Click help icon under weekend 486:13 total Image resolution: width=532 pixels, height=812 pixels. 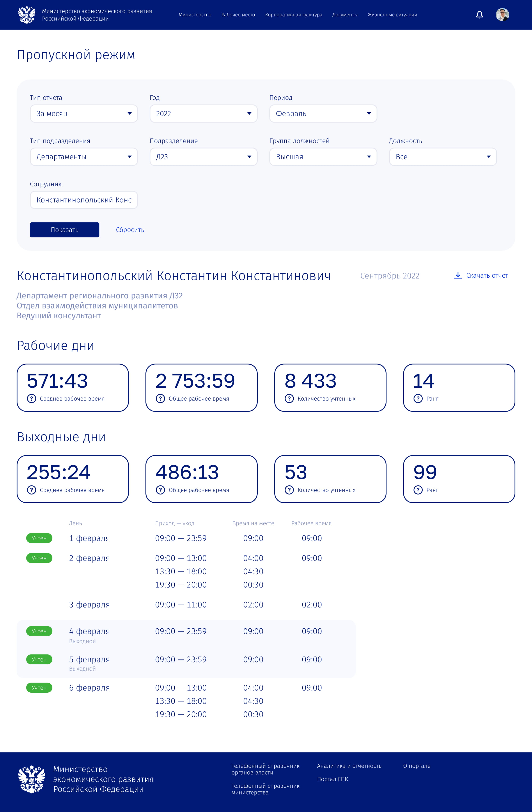(160, 490)
